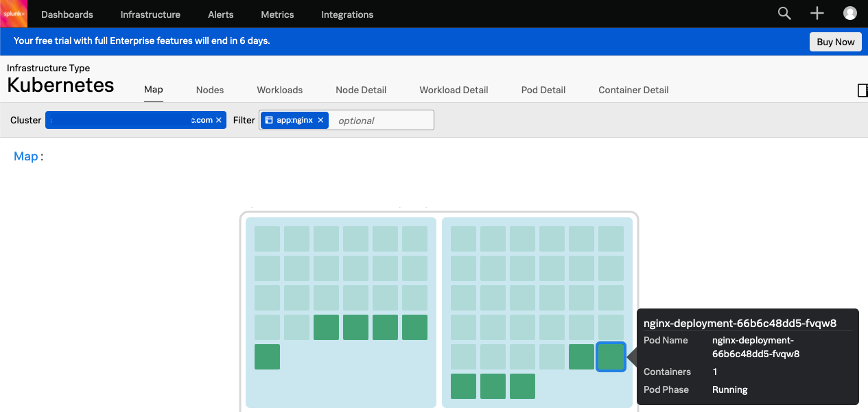Toggle the sidebar panel icon
Image resolution: width=868 pixels, height=412 pixels.
coord(863,90)
